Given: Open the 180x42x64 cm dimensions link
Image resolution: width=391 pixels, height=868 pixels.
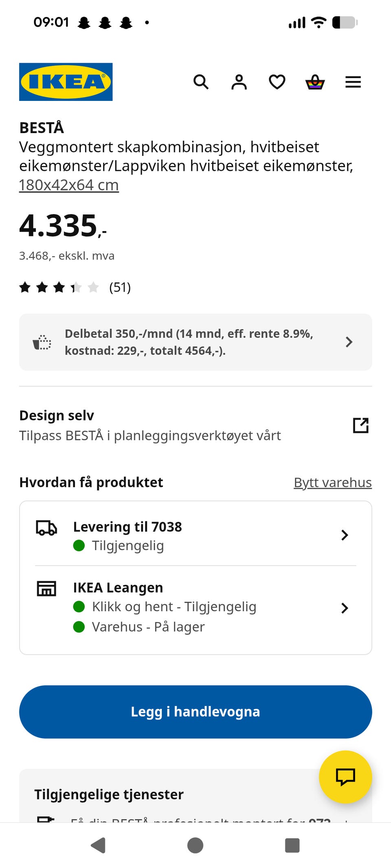Looking at the screenshot, I should [69, 185].
